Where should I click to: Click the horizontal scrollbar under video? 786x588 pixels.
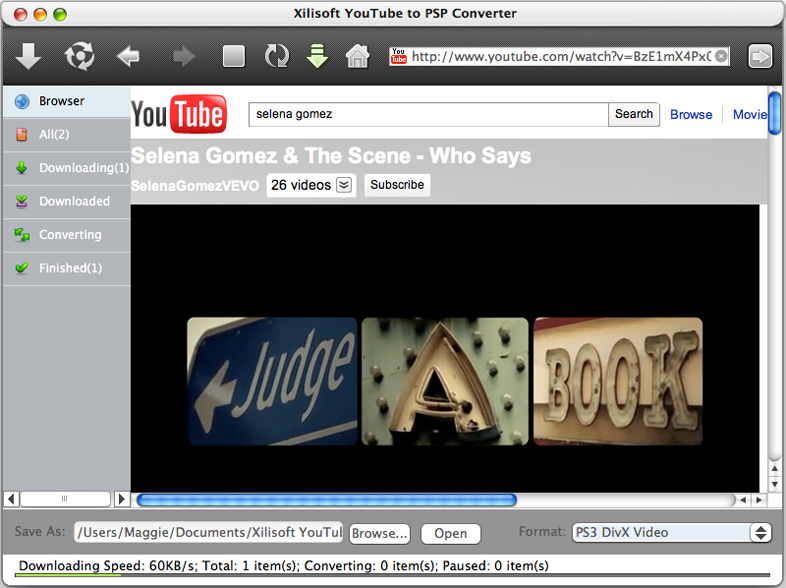(x=326, y=499)
